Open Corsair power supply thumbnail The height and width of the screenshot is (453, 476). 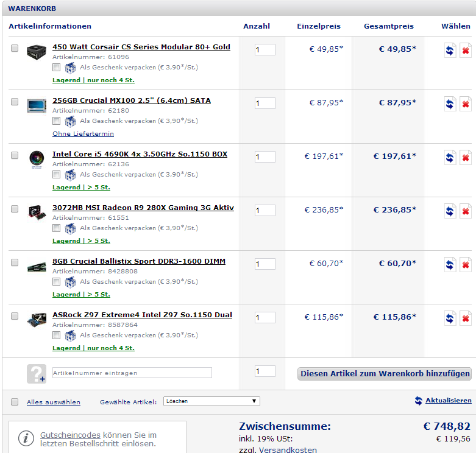[37, 52]
